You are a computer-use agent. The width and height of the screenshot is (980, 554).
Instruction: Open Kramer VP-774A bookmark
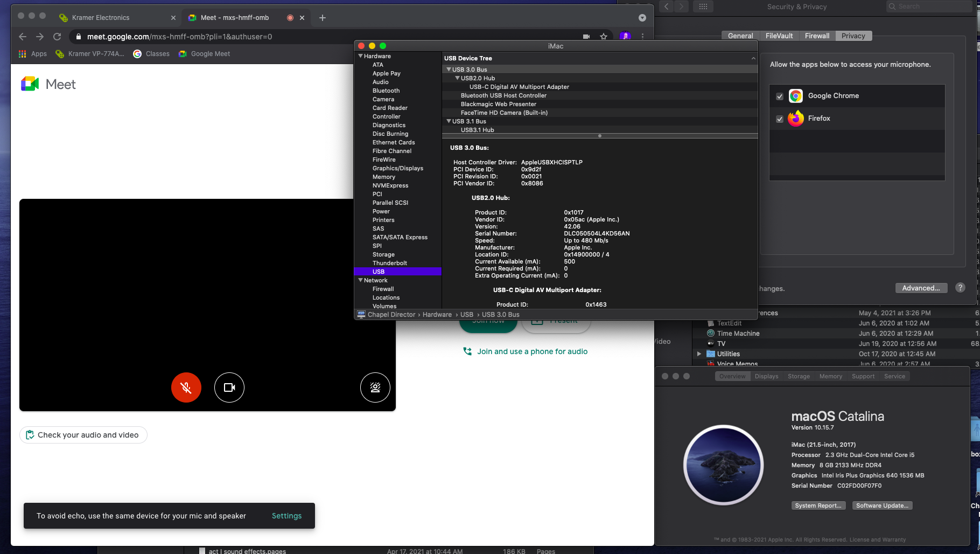pyautogui.click(x=90, y=54)
